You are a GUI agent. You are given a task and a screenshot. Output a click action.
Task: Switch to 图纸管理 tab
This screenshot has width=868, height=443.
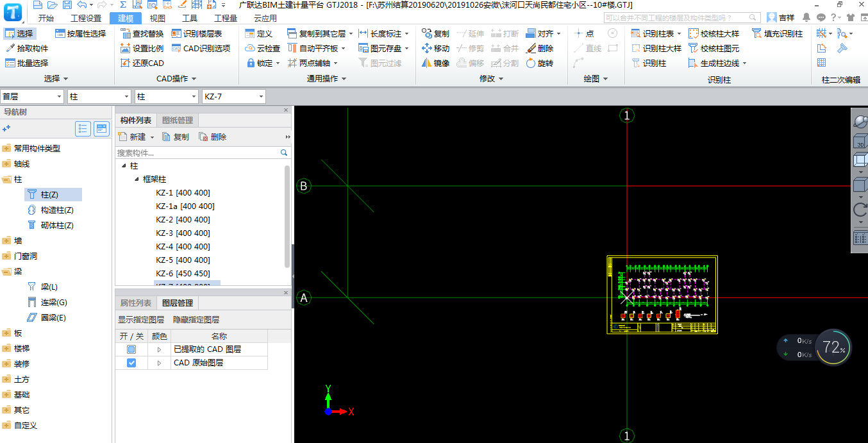click(x=178, y=120)
